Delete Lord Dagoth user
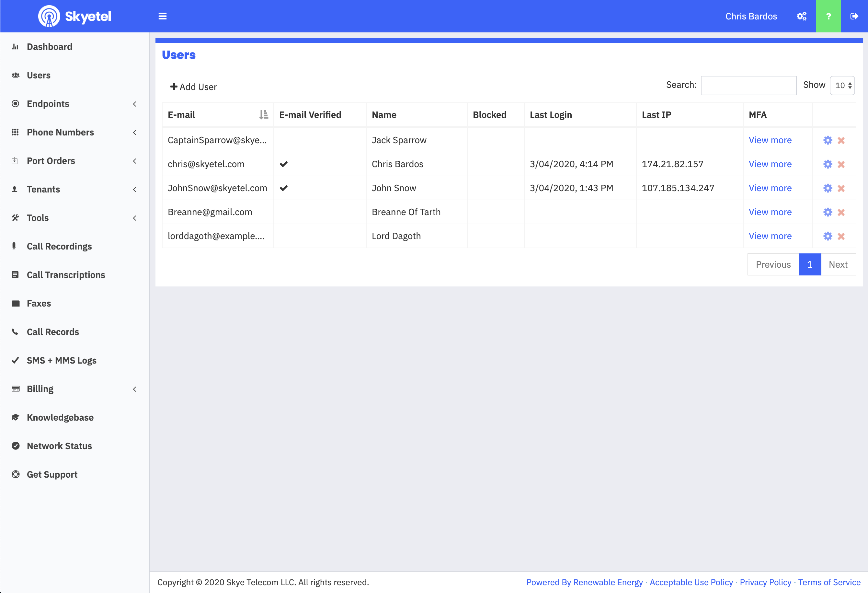The width and height of the screenshot is (868, 593). click(841, 236)
